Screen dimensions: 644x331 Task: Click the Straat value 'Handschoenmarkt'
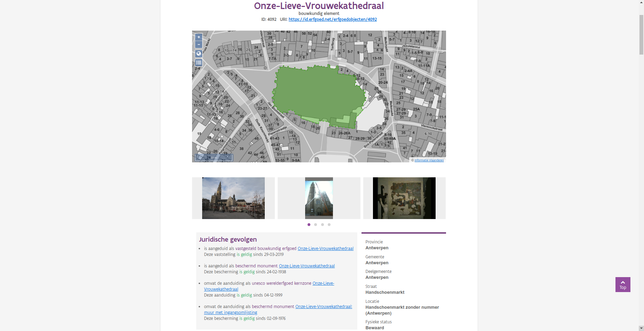coord(385,292)
